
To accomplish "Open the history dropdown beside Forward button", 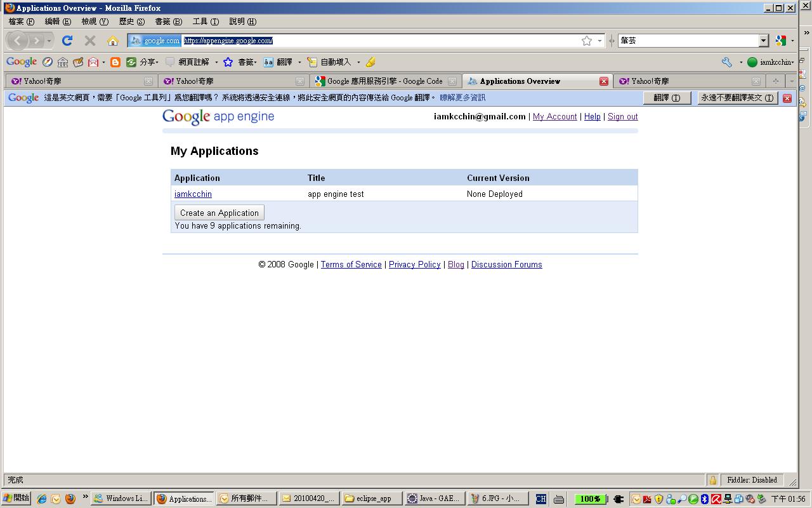I will [49, 41].
